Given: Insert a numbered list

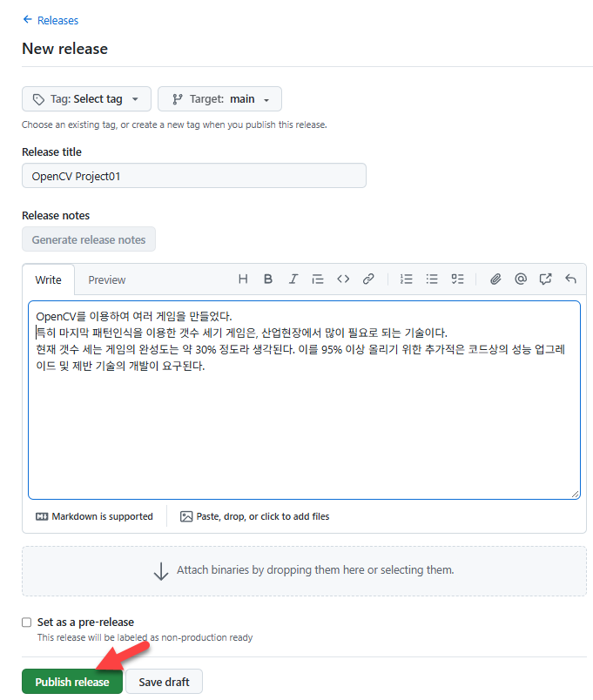Looking at the screenshot, I should click(407, 279).
